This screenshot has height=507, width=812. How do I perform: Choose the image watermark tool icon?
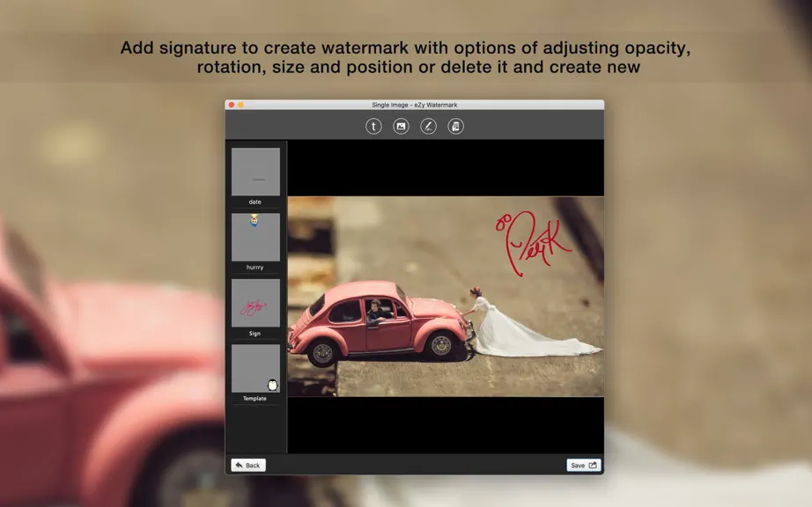401,126
